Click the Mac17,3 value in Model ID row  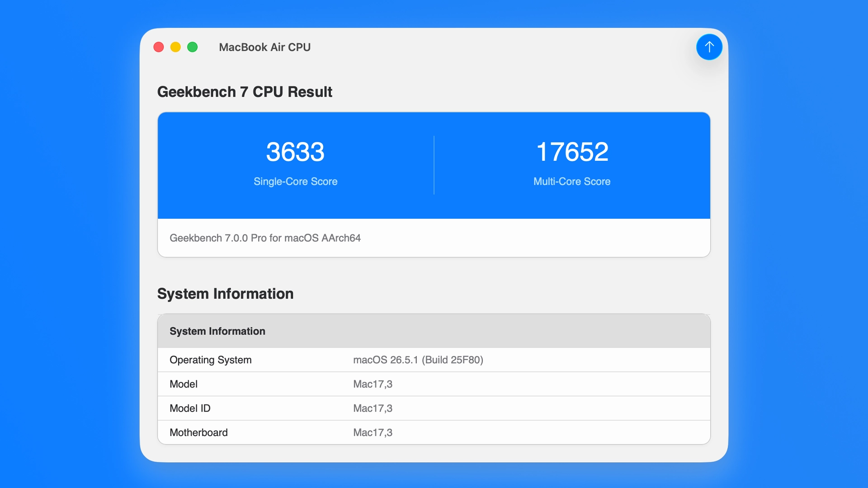tap(373, 408)
